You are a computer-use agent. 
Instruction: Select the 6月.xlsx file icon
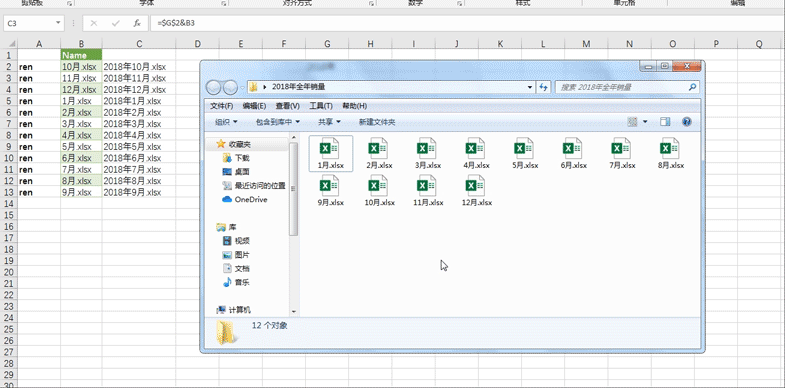[x=573, y=149]
